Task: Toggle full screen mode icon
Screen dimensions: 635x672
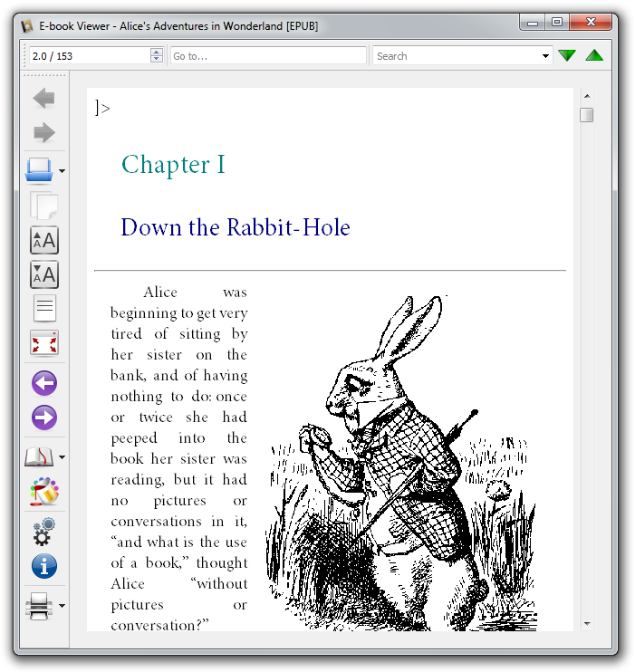Action: pos(44,343)
